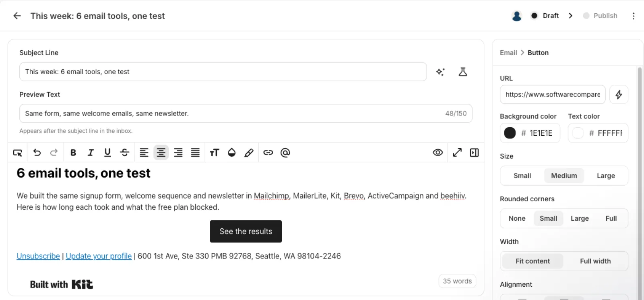Select the highlighter pen tool
Screen dimensions: 644x300
point(249,153)
